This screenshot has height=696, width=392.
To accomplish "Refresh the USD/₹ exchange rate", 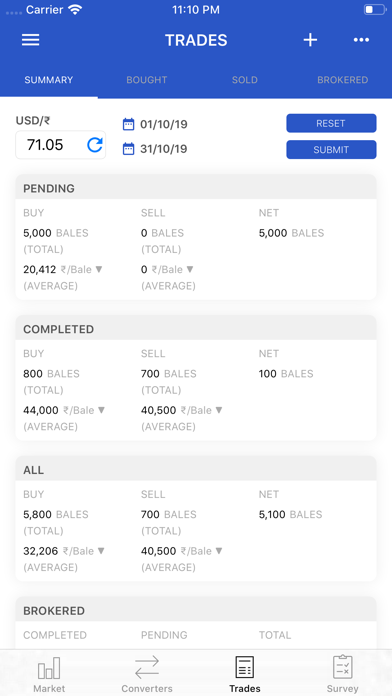I will pyautogui.click(x=95, y=145).
